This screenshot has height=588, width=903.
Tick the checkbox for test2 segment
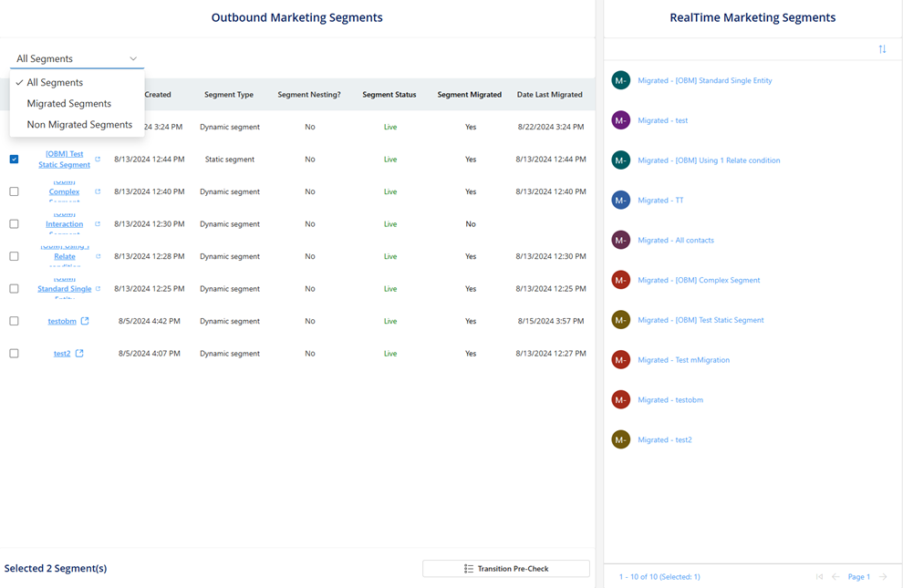[x=14, y=354]
